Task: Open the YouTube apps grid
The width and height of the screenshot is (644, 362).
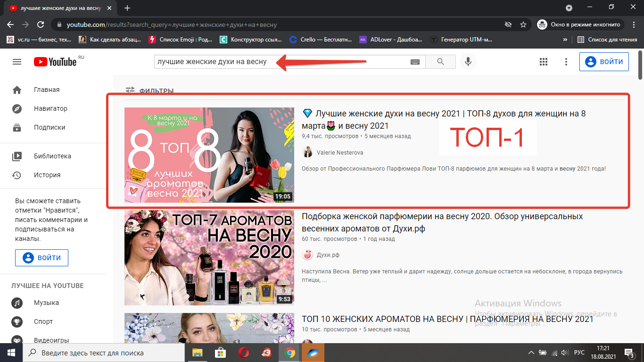Action: pos(543,62)
